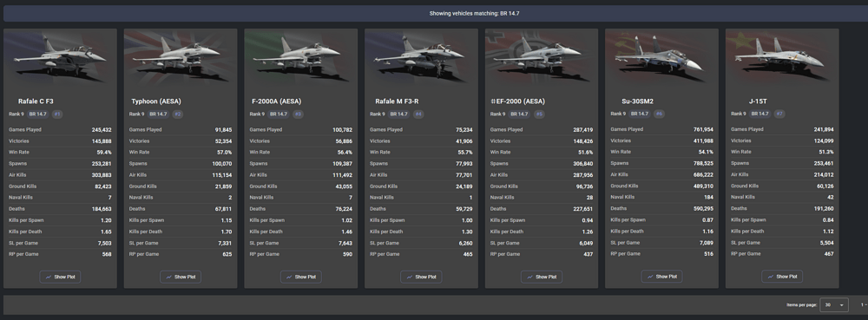868x320 pixels.
Task: Click the 'Showing vehicles matching: BR 14.7' banner text
Action: (475, 14)
